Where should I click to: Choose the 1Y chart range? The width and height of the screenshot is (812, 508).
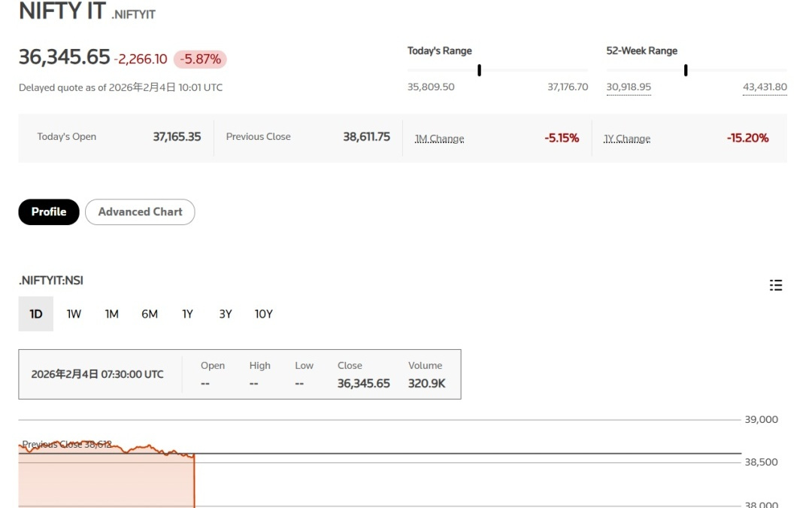187,314
